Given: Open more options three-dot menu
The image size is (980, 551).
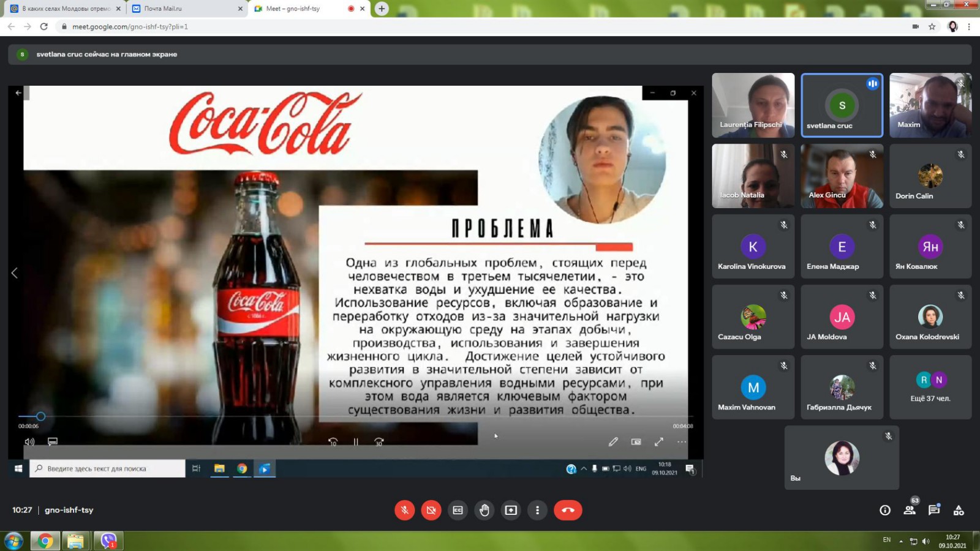Looking at the screenshot, I should [x=537, y=510].
